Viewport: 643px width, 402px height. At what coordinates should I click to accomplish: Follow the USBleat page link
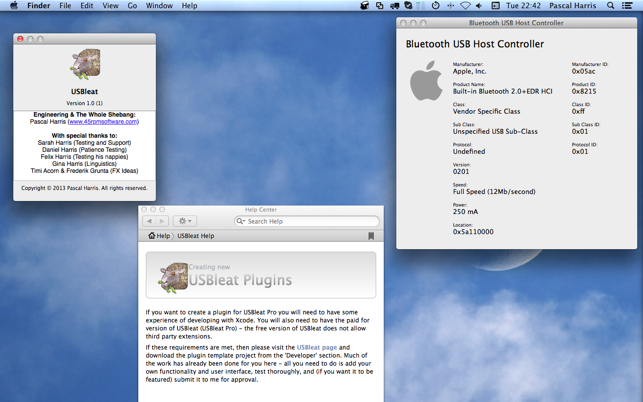[x=317, y=347]
